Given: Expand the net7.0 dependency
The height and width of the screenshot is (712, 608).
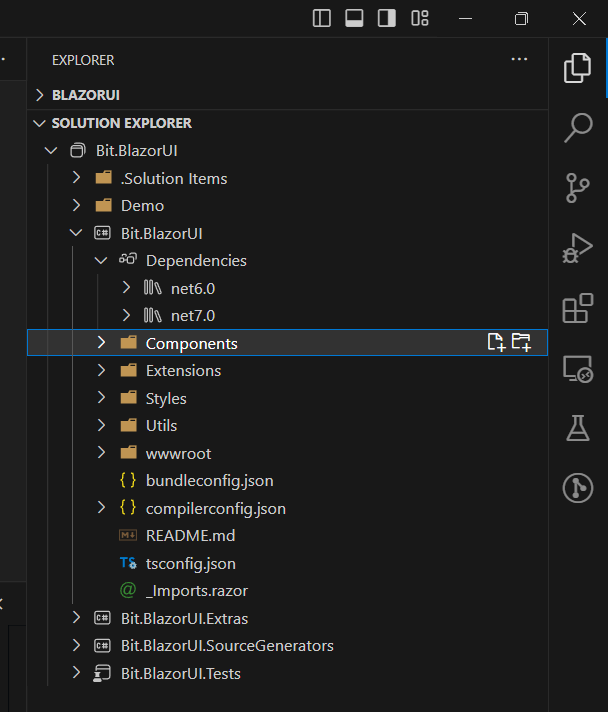Looking at the screenshot, I should 126,315.
